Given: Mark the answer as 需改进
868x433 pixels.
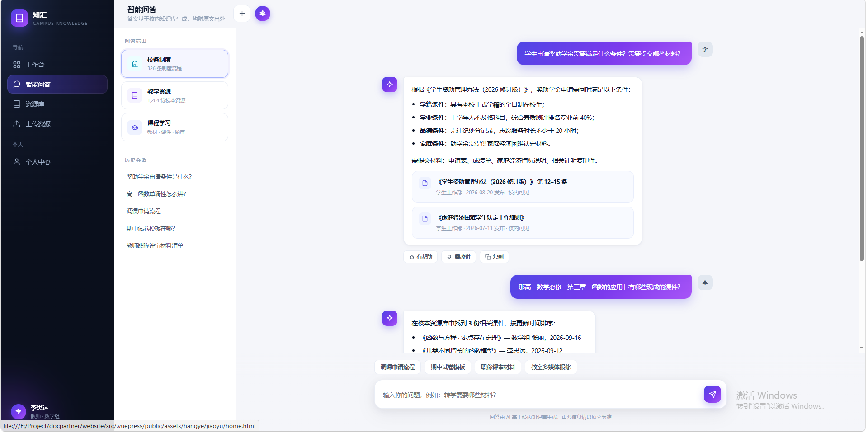Looking at the screenshot, I should [458, 257].
